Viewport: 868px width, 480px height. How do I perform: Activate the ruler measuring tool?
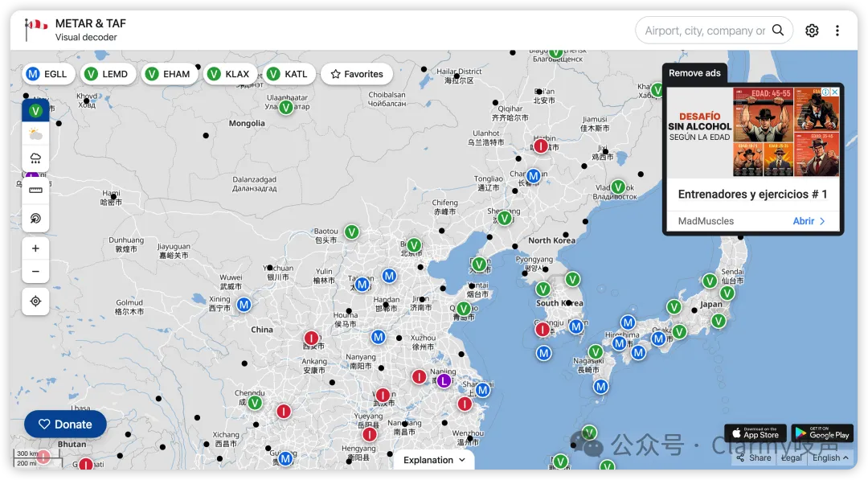(x=35, y=191)
